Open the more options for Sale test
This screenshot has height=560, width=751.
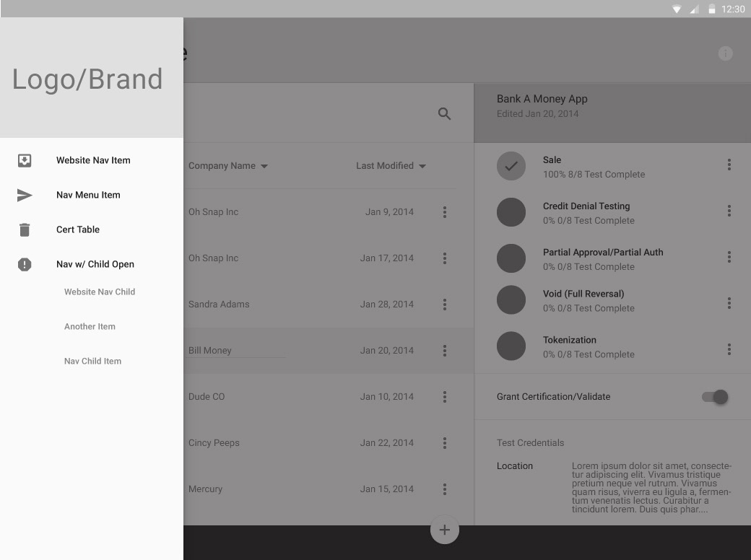click(729, 165)
